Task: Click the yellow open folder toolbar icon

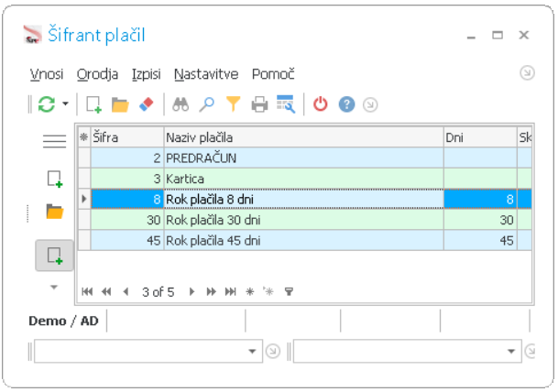Action: coord(120,104)
